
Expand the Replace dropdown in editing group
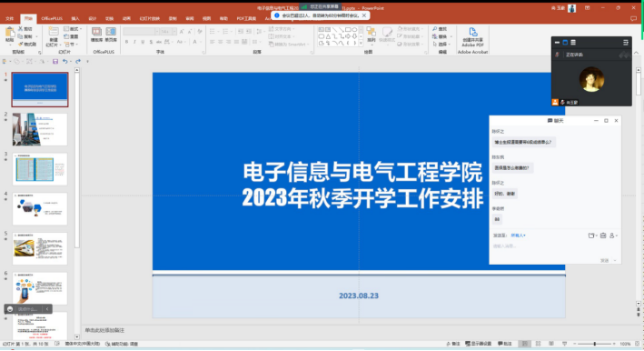coord(451,36)
